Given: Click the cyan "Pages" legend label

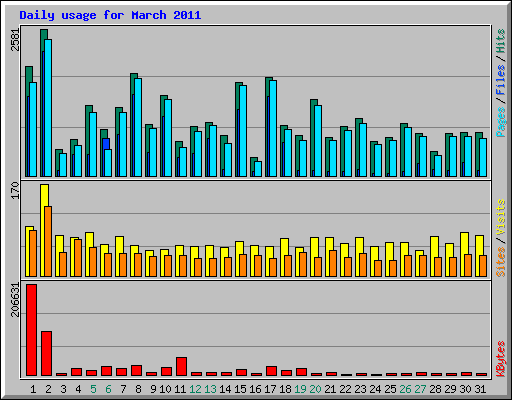Looking at the screenshot, I should pos(501,122).
